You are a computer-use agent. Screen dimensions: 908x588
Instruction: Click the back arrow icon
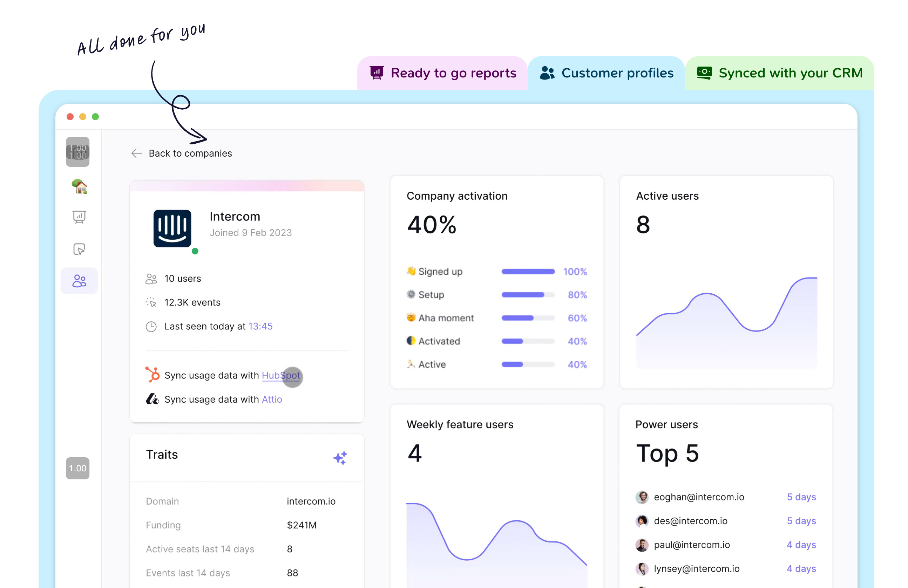point(136,153)
